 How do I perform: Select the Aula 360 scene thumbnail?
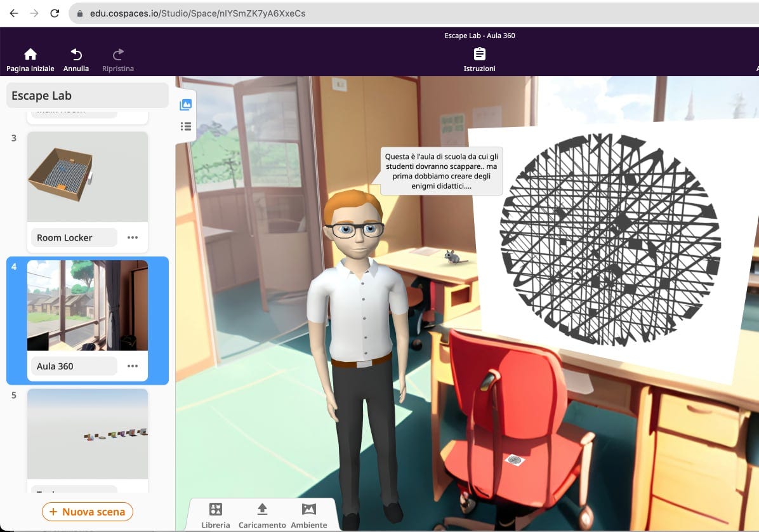pyautogui.click(x=88, y=305)
